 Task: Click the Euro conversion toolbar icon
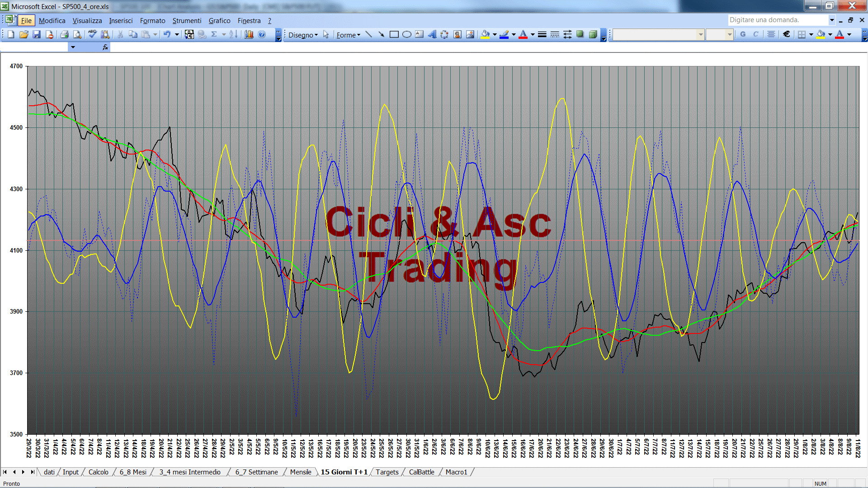(x=189, y=34)
